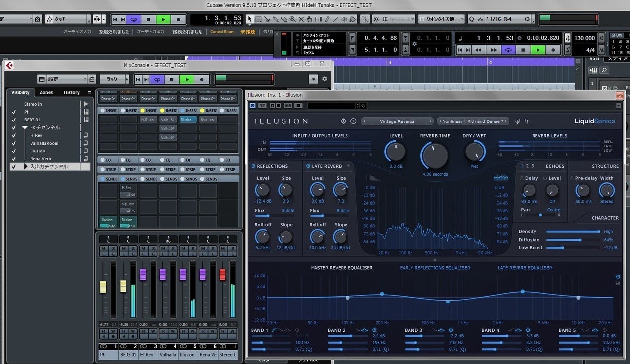
Task: Toggle the W write automation button on plugin
Action: click(x=278, y=105)
